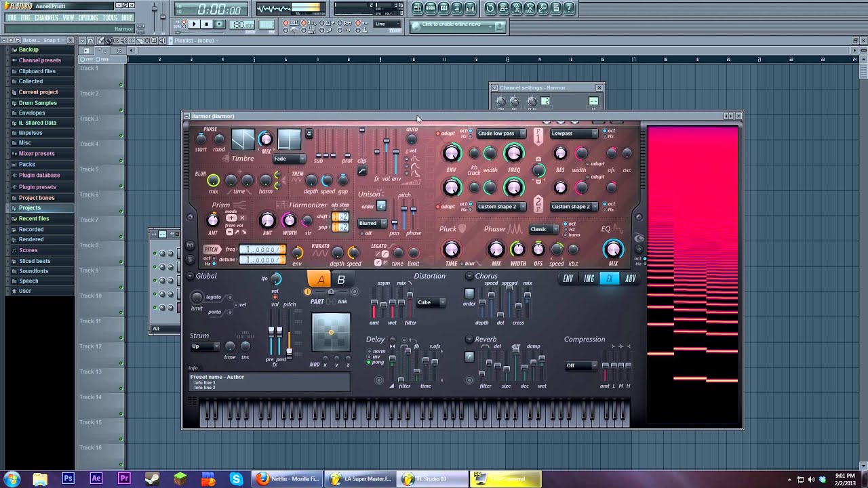Open the filter 2 Custom shape 2 dropdown
The height and width of the screenshot is (488, 868).
501,207
